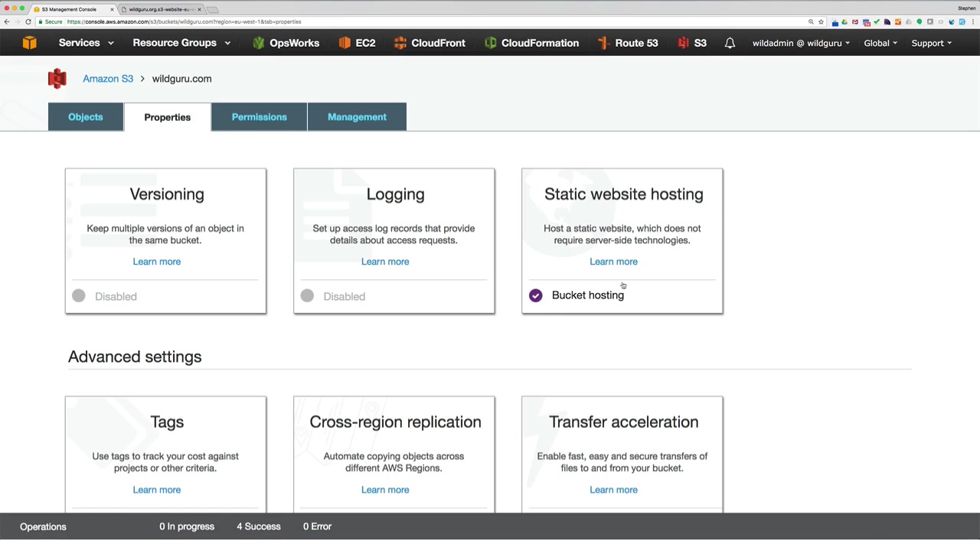Close the S3 Management Console browser tab
Viewport: 980px width, 551px height.
tap(112, 9)
